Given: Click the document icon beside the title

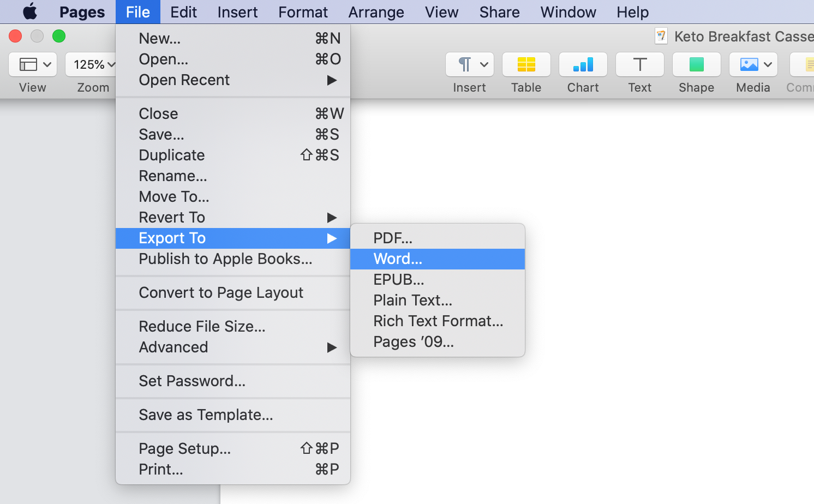Looking at the screenshot, I should click(661, 37).
